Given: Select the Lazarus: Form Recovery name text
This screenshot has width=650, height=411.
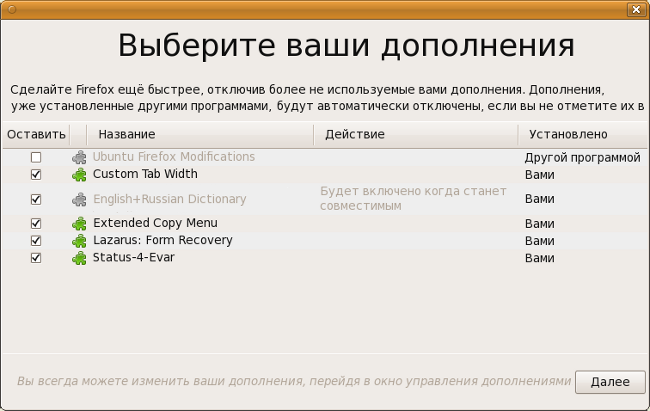Looking at the screenshot, I should tap(162, 240).
